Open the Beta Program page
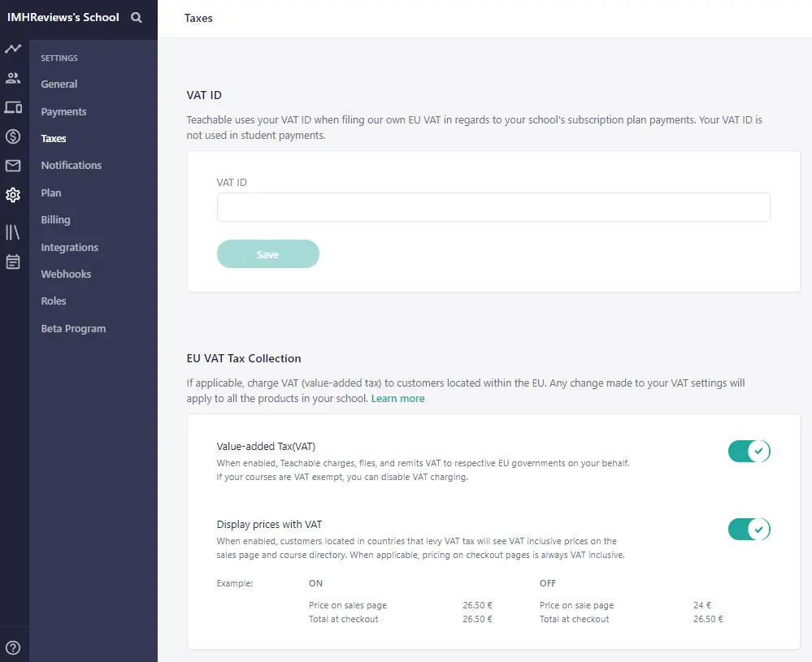This screenshot has width=812, height=662. click(73, 329)
